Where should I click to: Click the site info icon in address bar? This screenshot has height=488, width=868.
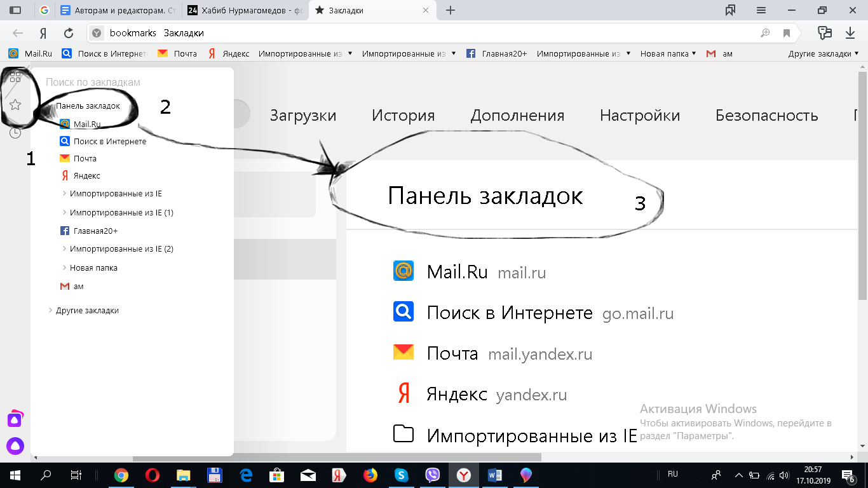(97, 33)
